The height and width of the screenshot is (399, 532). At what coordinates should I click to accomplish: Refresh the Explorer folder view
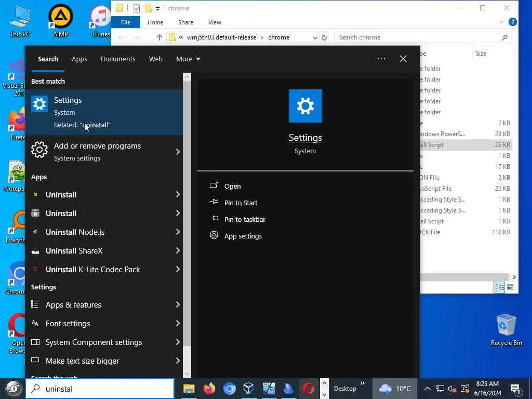pyautogui.click(x=324, y=37)
